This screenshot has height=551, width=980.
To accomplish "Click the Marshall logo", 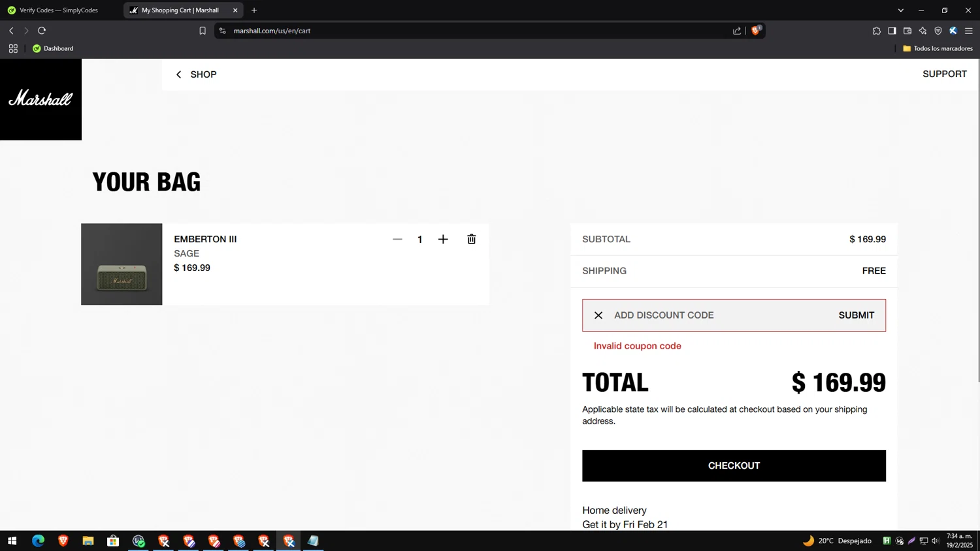I will (41, 99).
